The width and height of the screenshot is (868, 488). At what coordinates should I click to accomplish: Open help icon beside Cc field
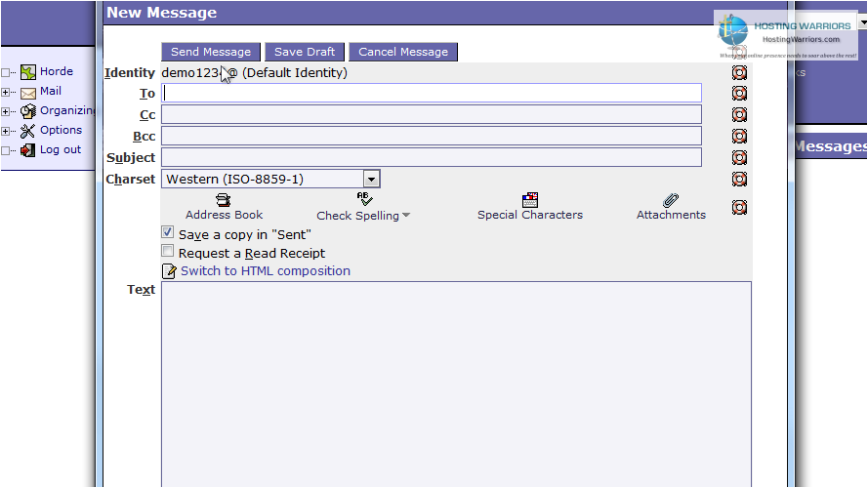[739, 114]
